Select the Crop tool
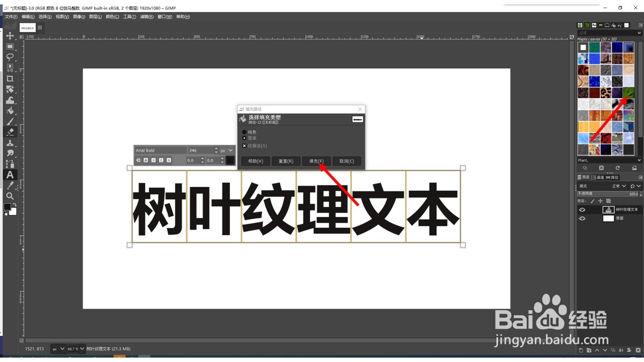 click(10, 78)
